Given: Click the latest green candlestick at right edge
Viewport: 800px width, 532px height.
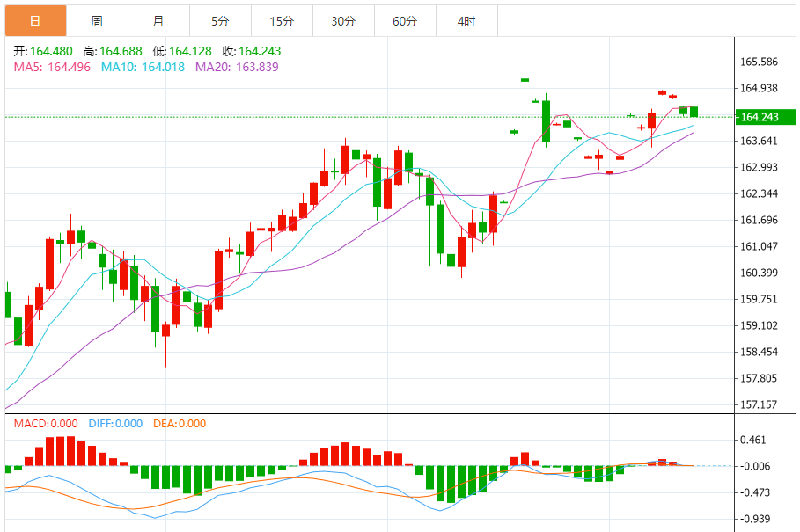Looking at the screenshot, I should [x=694, y=112].
